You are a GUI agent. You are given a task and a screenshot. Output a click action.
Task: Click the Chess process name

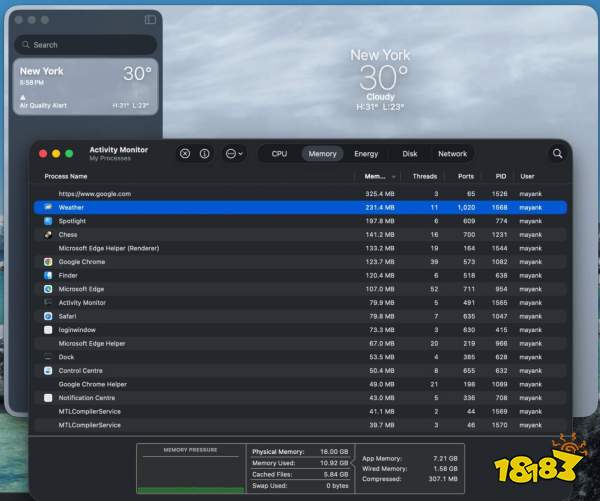tap(68, 235)
